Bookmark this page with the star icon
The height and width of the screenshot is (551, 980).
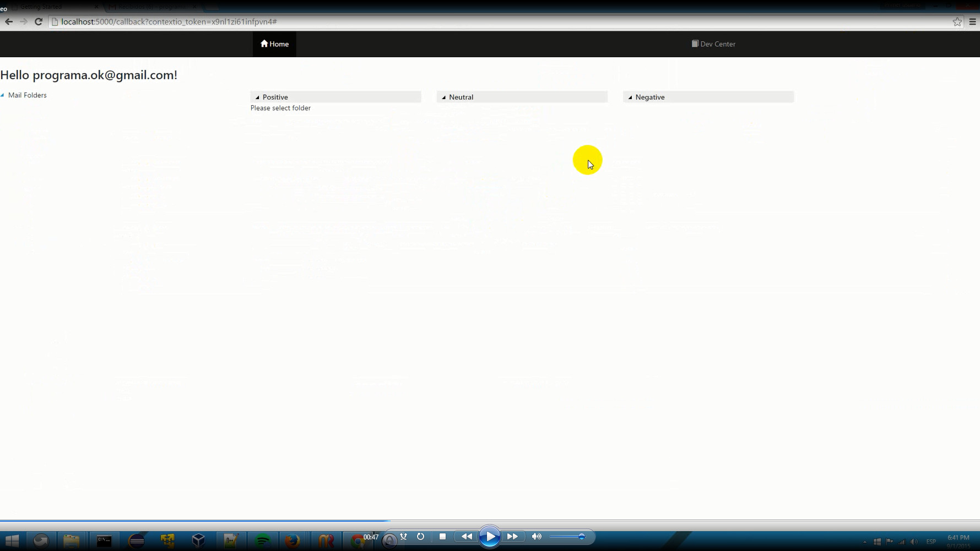[957, 21]
